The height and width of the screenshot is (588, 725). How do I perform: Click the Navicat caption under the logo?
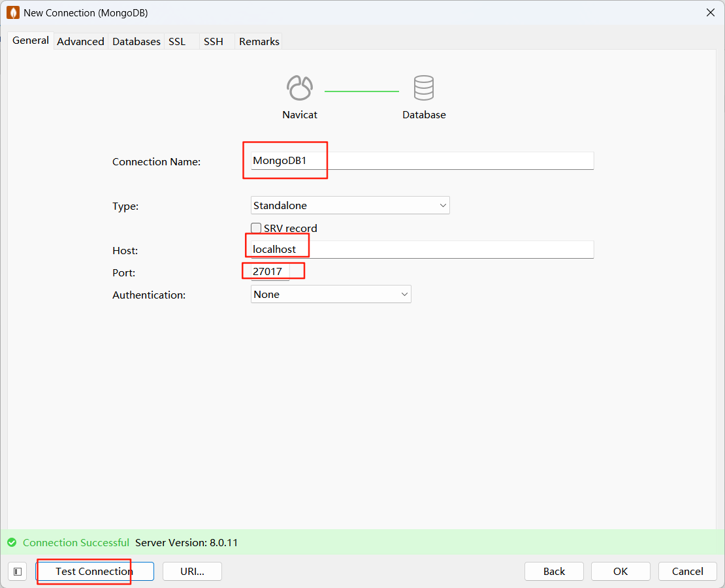coord(300,115)
